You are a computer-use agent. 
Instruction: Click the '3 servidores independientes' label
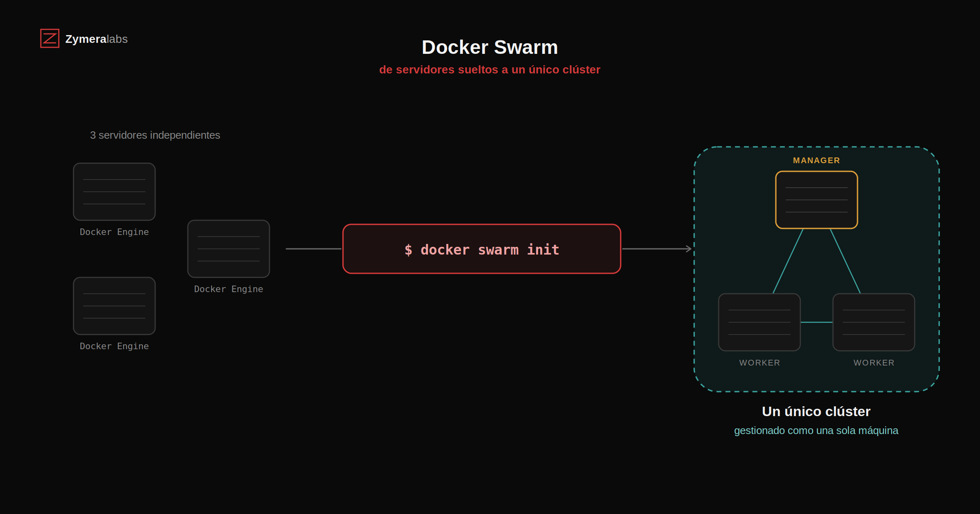point(155,135)
